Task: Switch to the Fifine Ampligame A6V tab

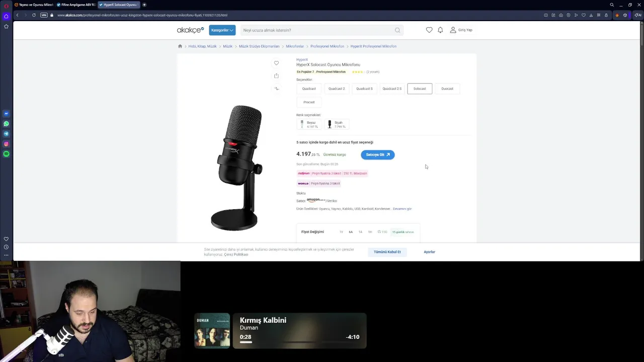Action: pos(76,5)
